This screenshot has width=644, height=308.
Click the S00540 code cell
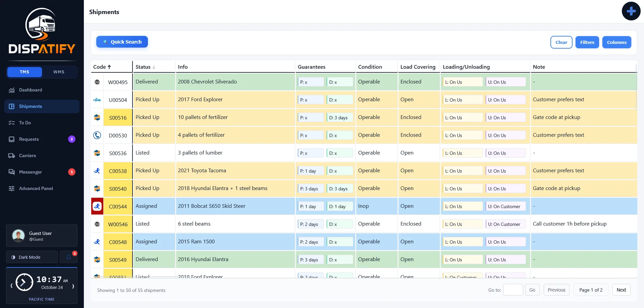point(118,189)
